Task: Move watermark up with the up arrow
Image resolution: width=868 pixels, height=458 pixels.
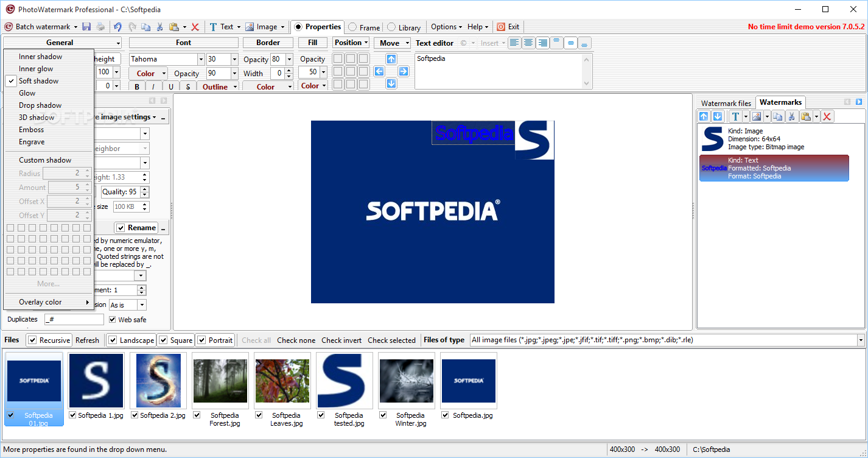Action: [391, 59]
